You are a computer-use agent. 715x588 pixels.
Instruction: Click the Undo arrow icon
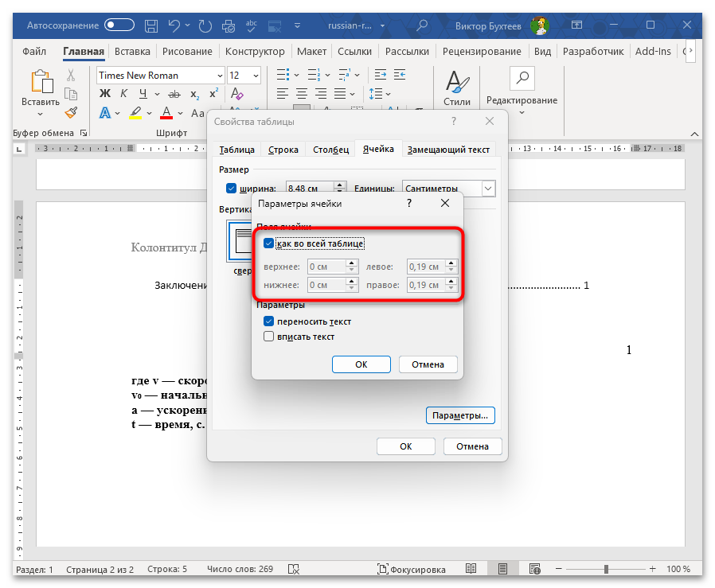click(x=174, y=26)
